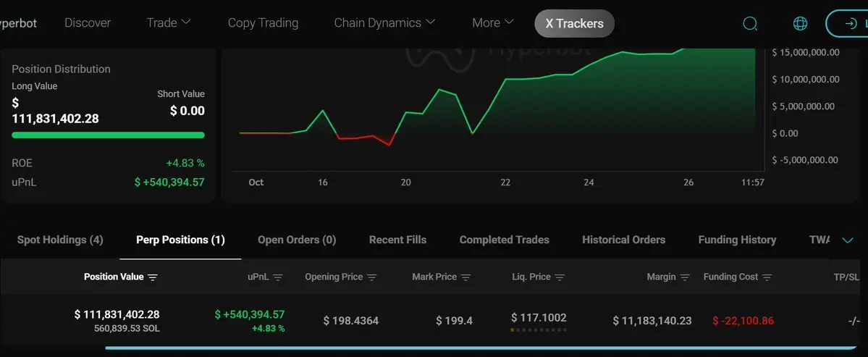Viewport: 868px width, 357px height.
Task: Click the Liq. Price risk indicator dots
Action: 539,330
